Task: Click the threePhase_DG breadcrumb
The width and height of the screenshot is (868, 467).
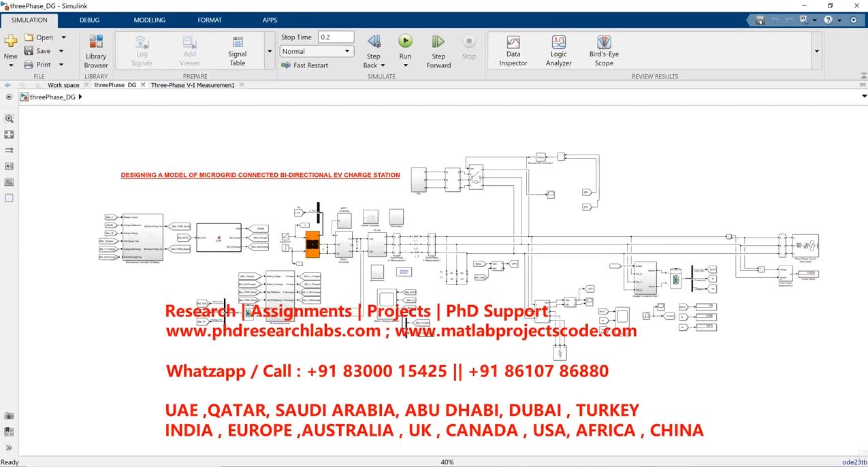Action: click(52, 97)
